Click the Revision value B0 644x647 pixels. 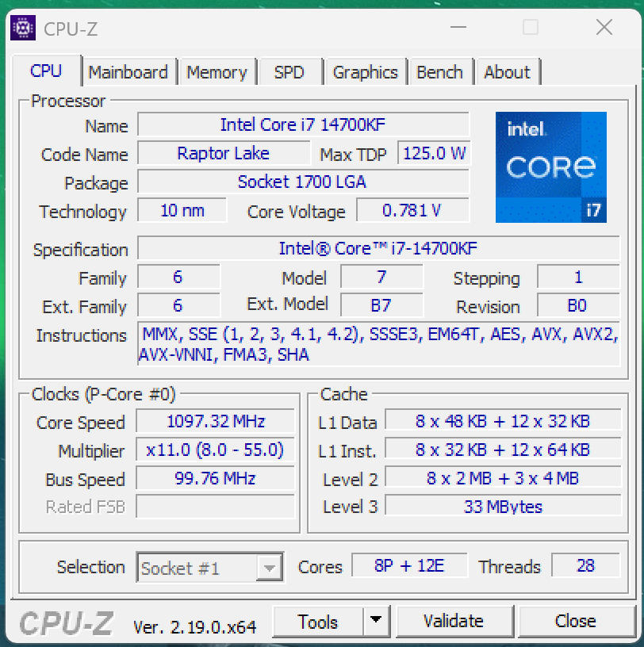tap(578, 305)
